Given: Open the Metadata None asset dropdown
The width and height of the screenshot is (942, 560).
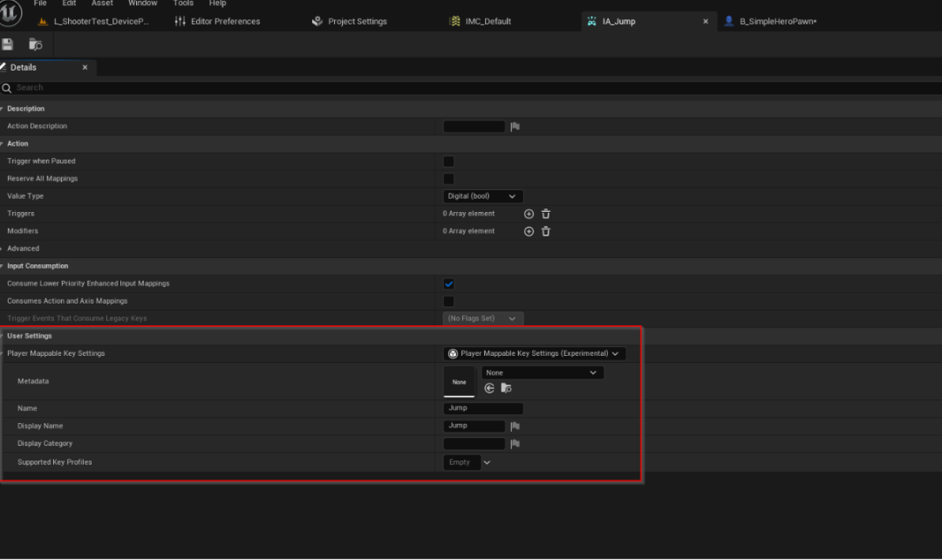Looking at the screenshot, I should 543,372.
